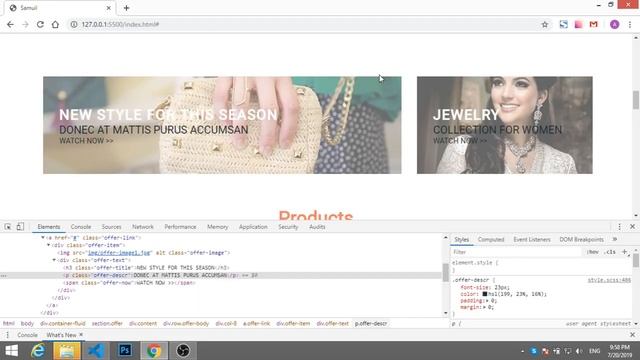Open the DOM Breakpoints tab
Screen dimensions: 640x360
(581, 240)
